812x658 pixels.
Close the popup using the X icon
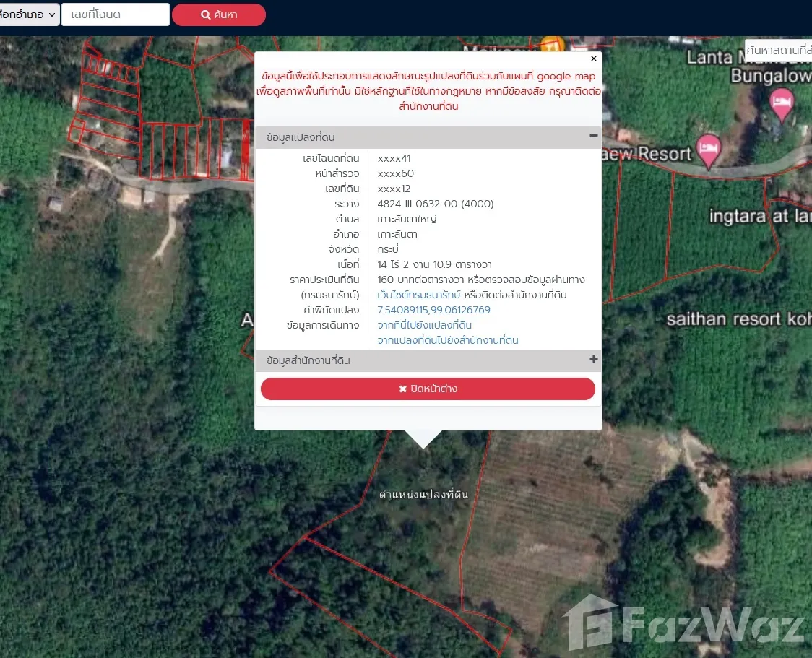pos(594,59)
